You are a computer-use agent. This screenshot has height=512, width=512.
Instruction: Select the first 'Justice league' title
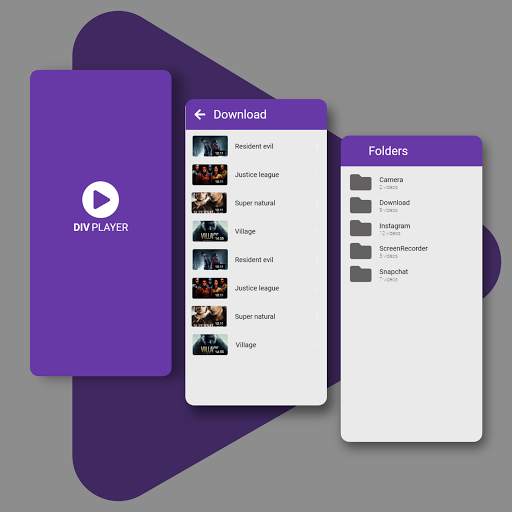(257, 175)
